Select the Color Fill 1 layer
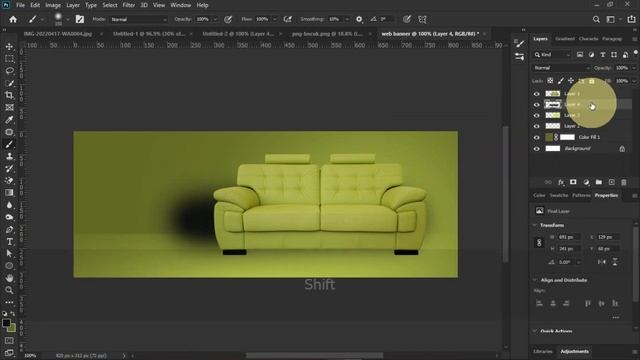Image resolution: width=640 pixels, height=360 pixels. coord(588,138)
